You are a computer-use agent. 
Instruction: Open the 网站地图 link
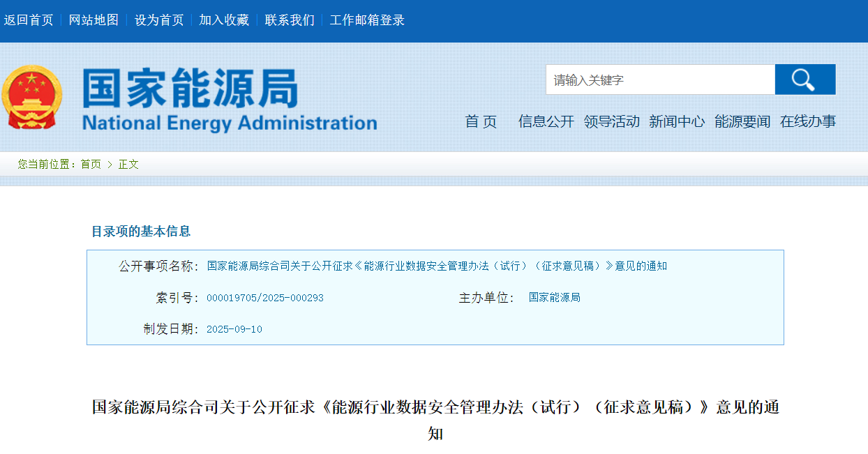pyautogui.click(x=93, y=20)
